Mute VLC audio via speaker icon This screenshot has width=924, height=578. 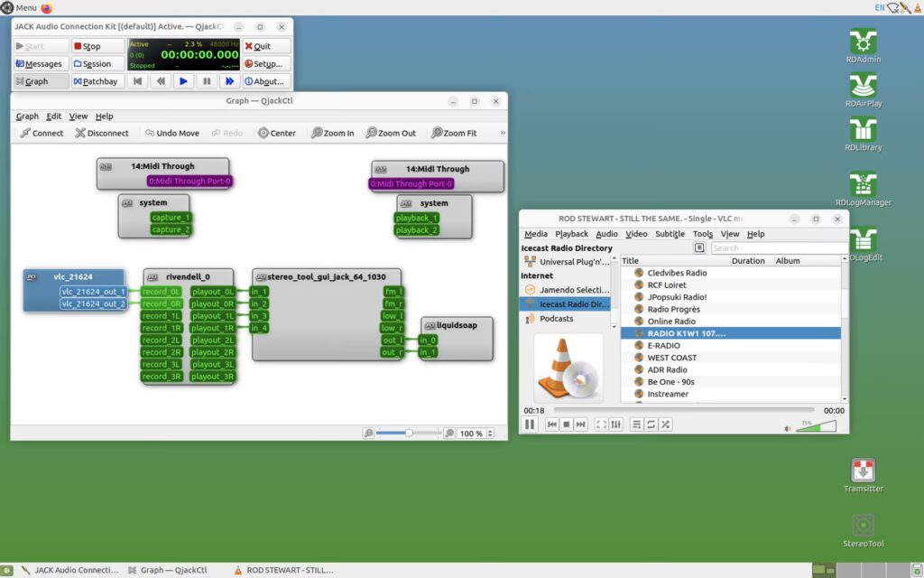(788, 428)
